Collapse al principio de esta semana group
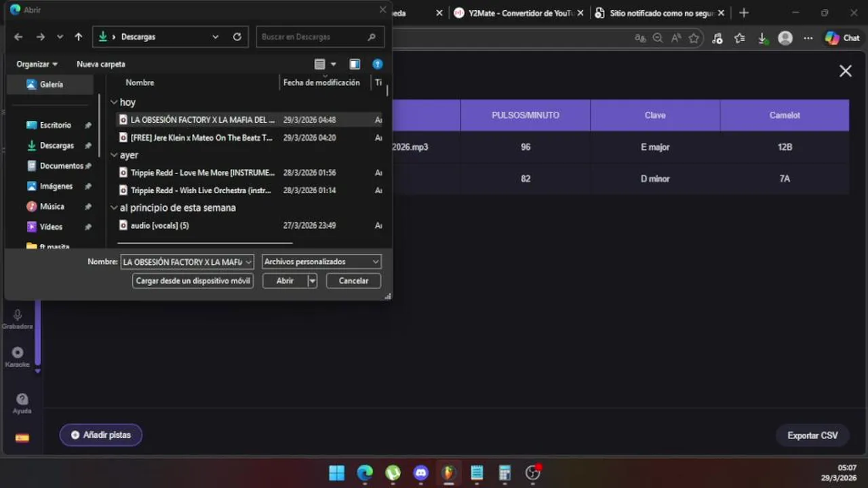Image resolution: width=868 pixels, height=488 pixels. pyautogui.click(x=114, y=208)
